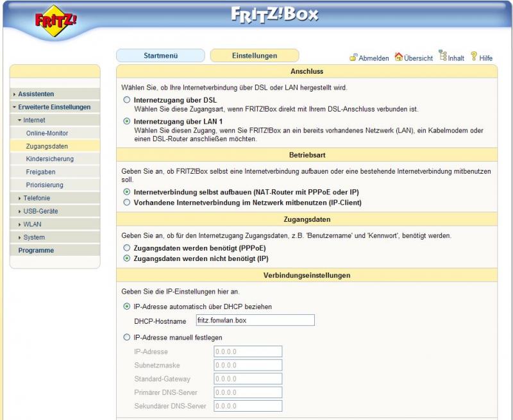Select Zugangsdaten werden nicht benötigt (IP)
Image resolution: width=513 pixels, height=420 pixels.
pos(126,258)
